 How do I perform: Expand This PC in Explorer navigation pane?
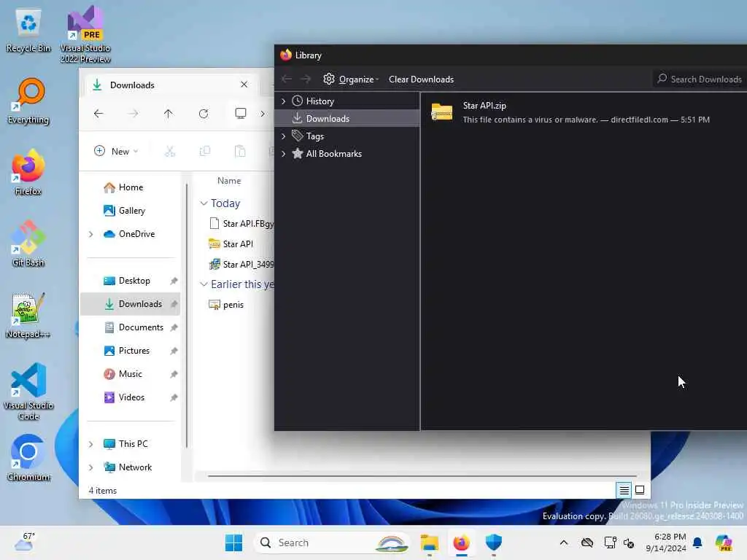91,444
